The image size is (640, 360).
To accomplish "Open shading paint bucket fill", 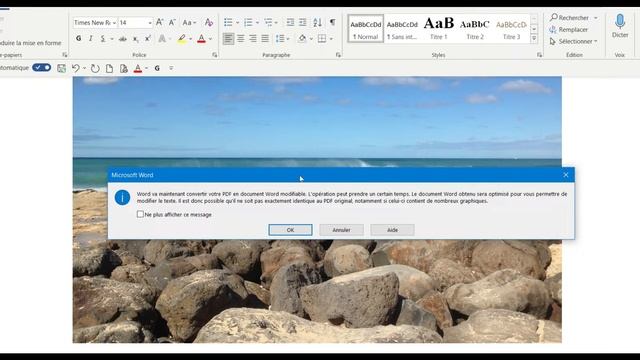I will click(302, 39).
